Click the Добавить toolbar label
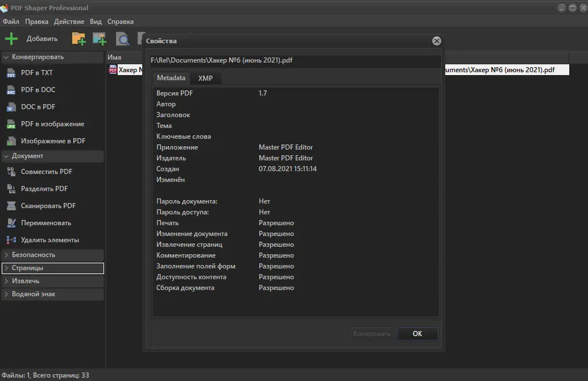588x381 pixels. (x=42, y=39)
